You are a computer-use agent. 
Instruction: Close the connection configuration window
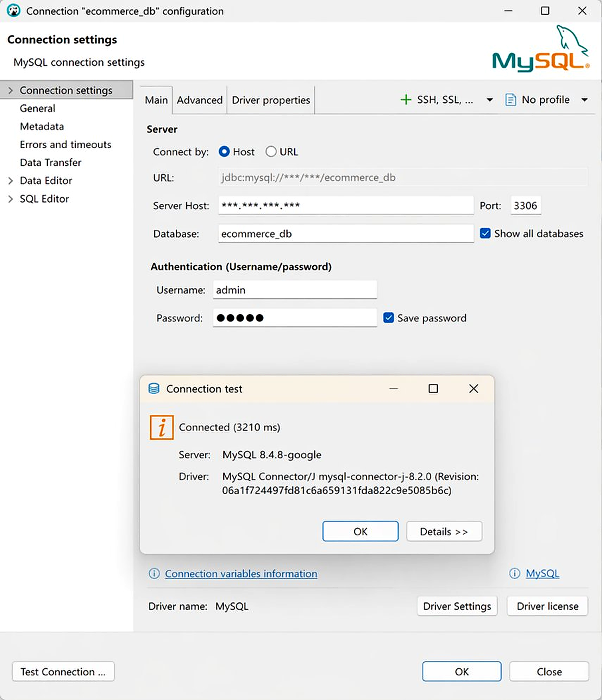[582, 11]
